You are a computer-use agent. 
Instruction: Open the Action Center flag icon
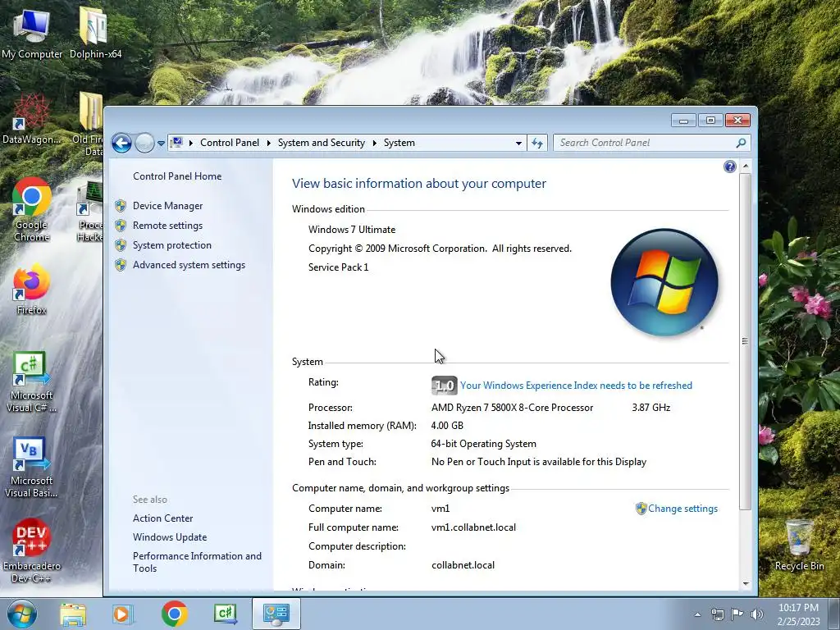(x=737, y=614)
